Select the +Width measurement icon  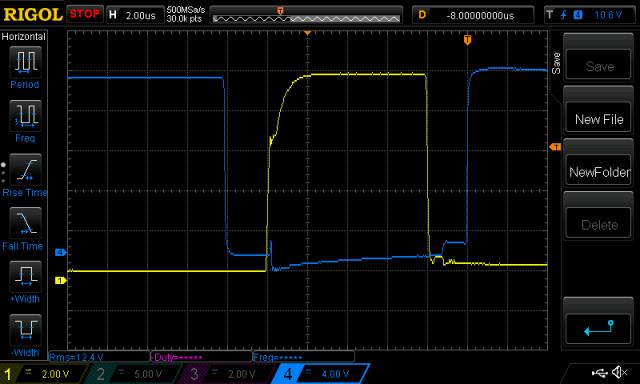click(25, 276)
